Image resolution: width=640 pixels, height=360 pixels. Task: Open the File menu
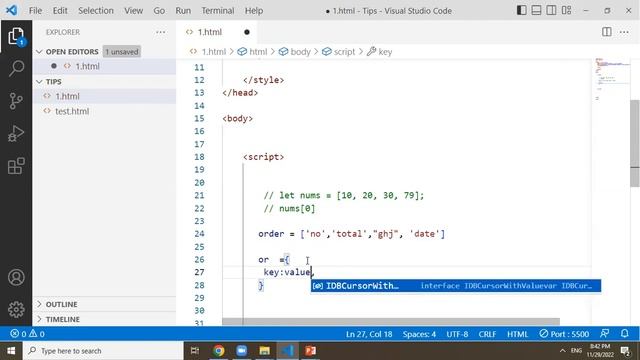(x=35, y=11)
